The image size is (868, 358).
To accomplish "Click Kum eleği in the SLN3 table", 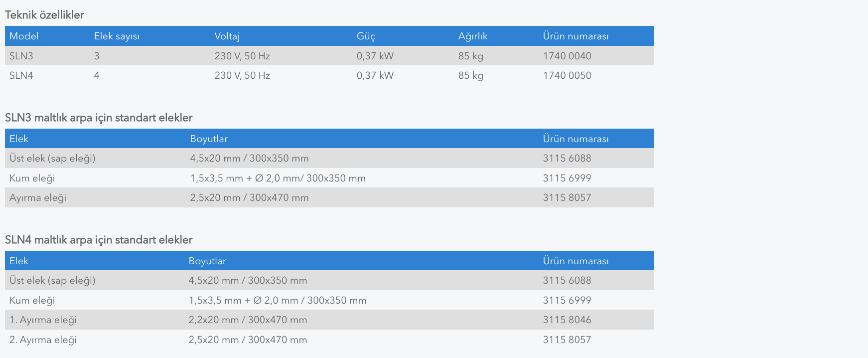I will (x=32, y=178).
